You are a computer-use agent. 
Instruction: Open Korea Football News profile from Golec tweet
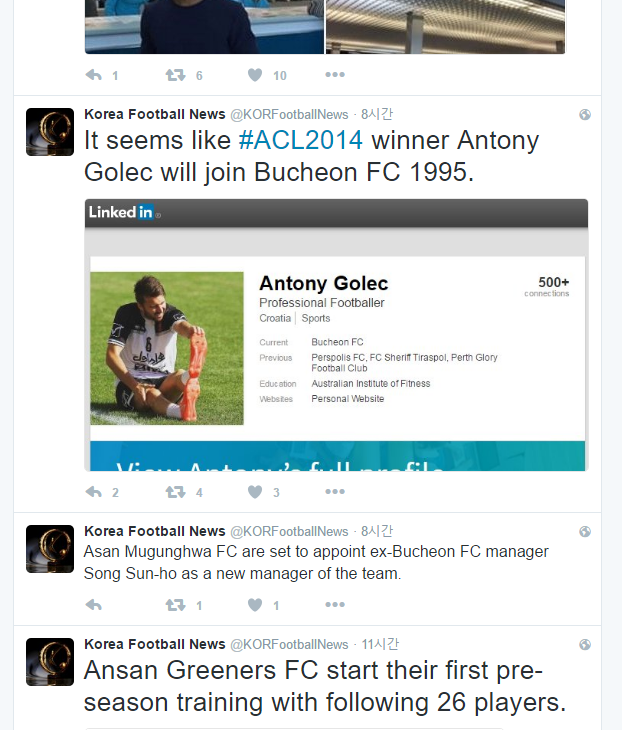155,114
